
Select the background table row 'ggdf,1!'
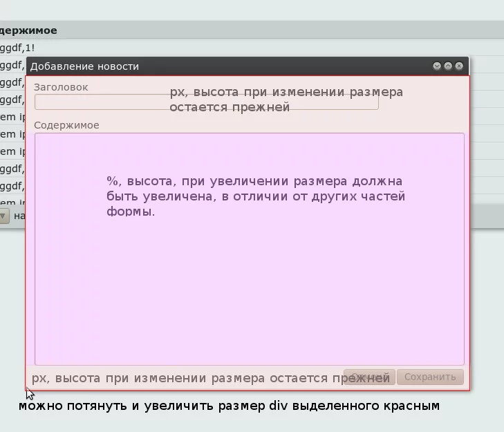(252, 48)
